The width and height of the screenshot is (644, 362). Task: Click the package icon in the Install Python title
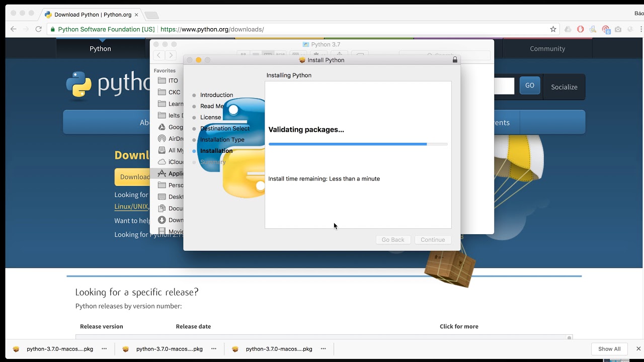302,60
